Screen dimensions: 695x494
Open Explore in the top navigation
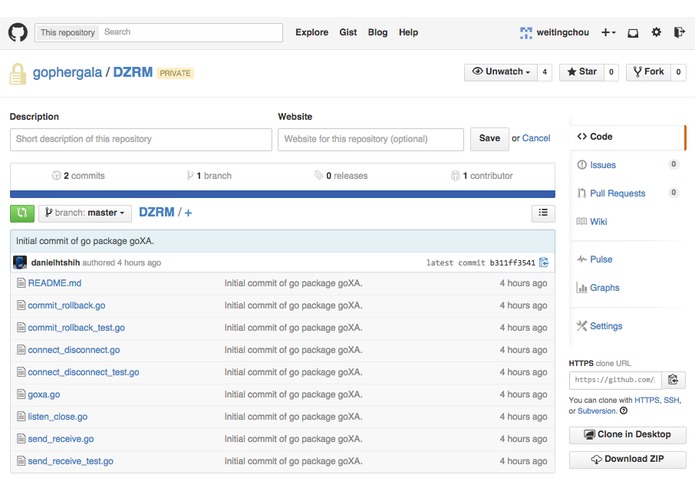click(312, 32)
